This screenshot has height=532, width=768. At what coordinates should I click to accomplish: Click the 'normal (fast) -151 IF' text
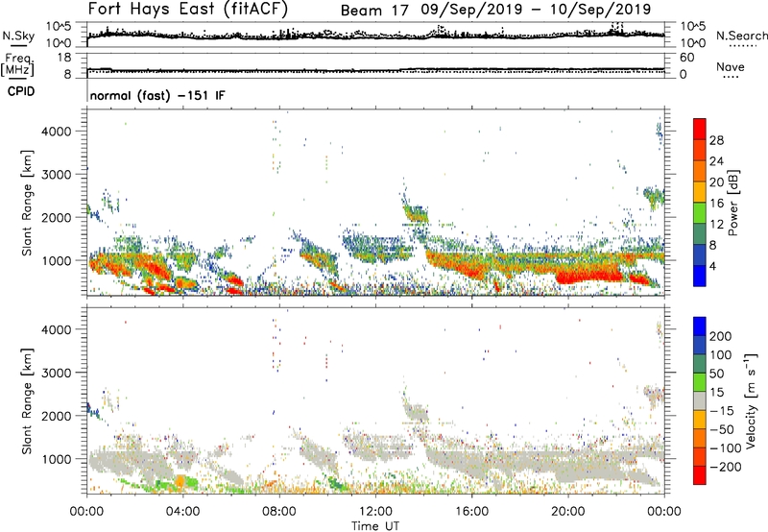tap(157, 95)
